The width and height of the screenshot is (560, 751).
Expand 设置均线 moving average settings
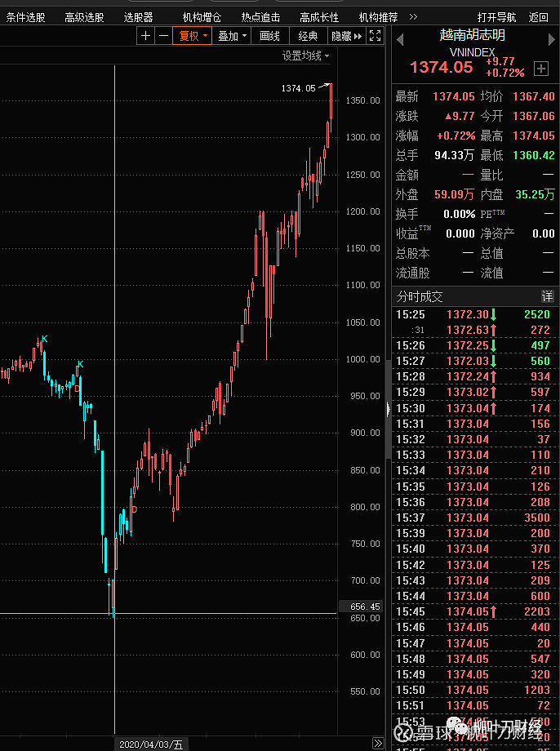[305, 56]
